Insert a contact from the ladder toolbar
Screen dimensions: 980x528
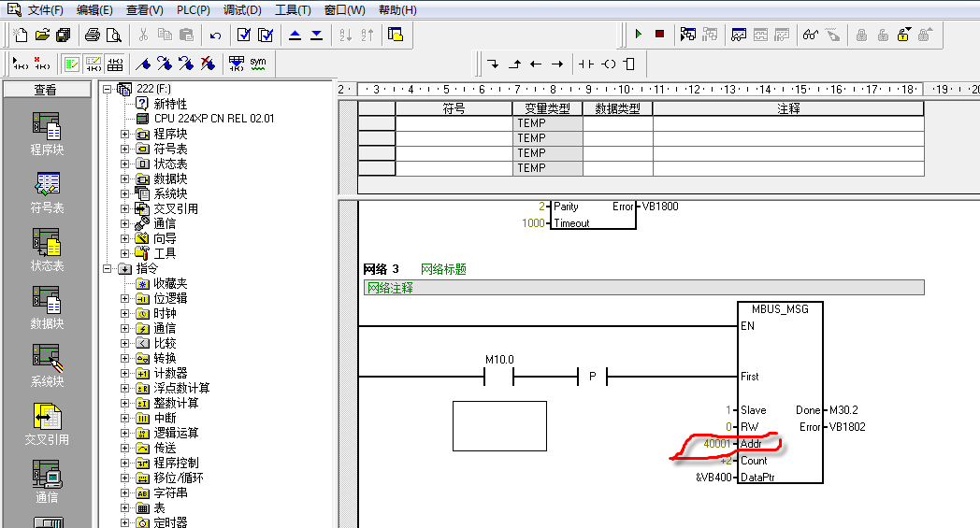pyautogui.click(x=586, y=64)
